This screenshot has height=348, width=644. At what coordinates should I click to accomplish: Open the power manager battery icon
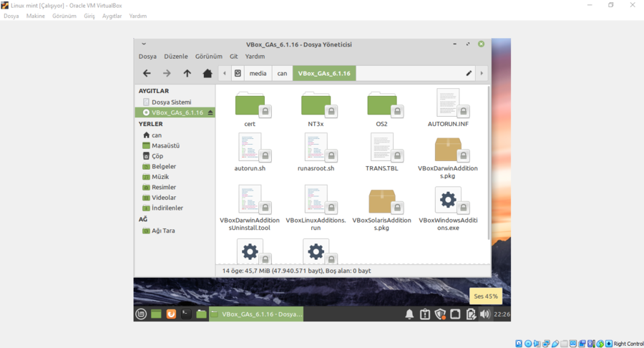click(x=471, y=314)
